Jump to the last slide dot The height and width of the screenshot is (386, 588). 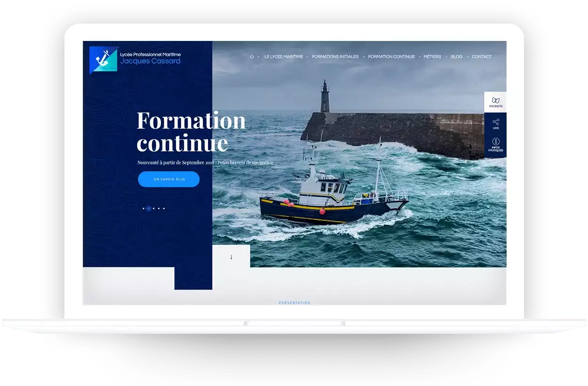[x=164, y=208]
